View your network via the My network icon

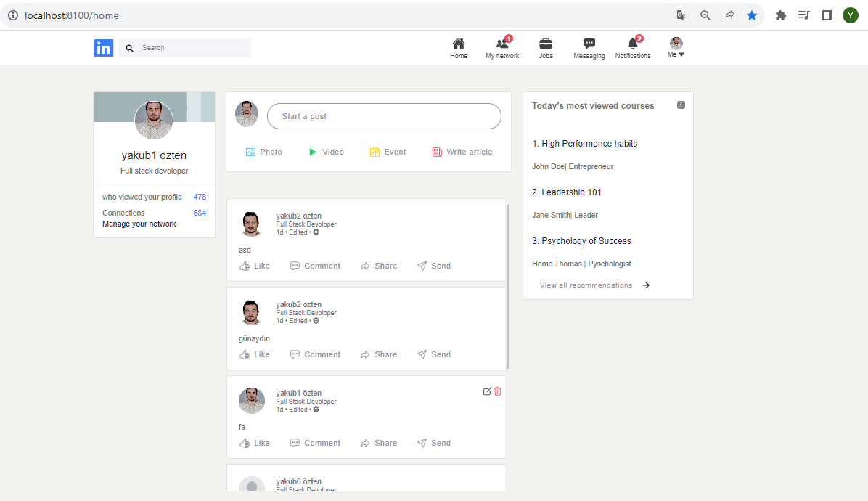point(501,47)
